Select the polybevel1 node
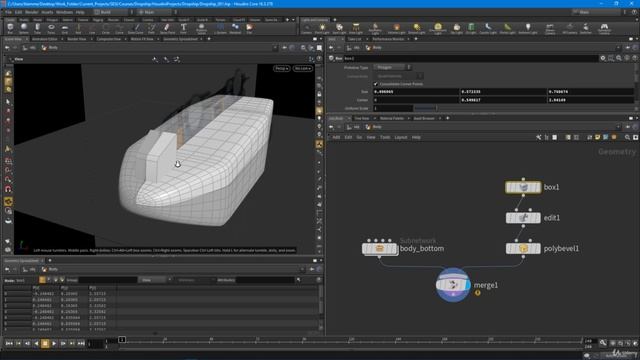 523,249
